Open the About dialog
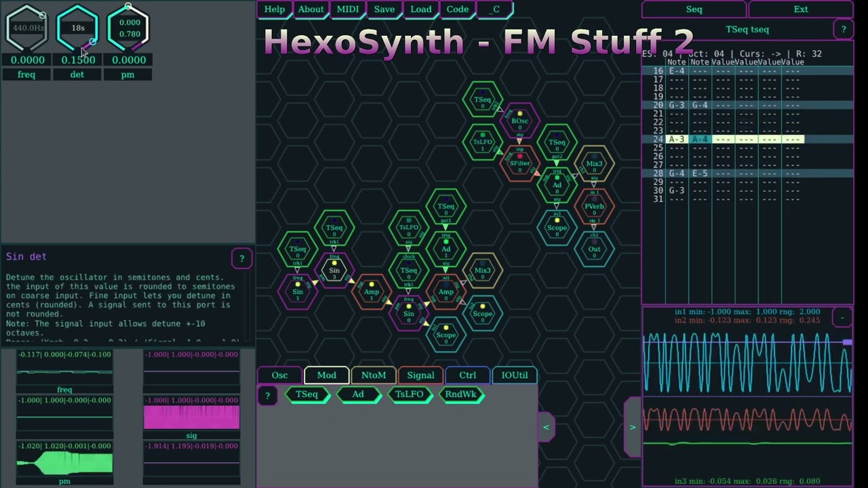 coord(311,9)
